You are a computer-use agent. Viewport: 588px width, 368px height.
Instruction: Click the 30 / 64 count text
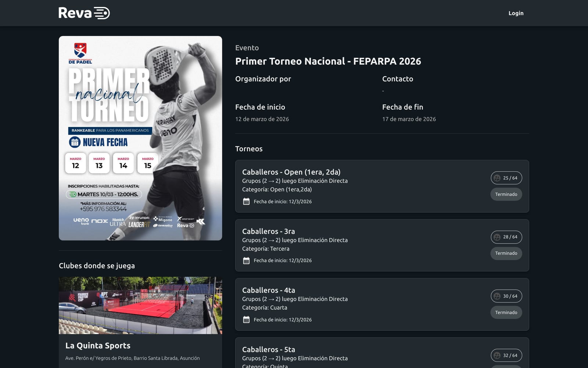click(510, 296)
